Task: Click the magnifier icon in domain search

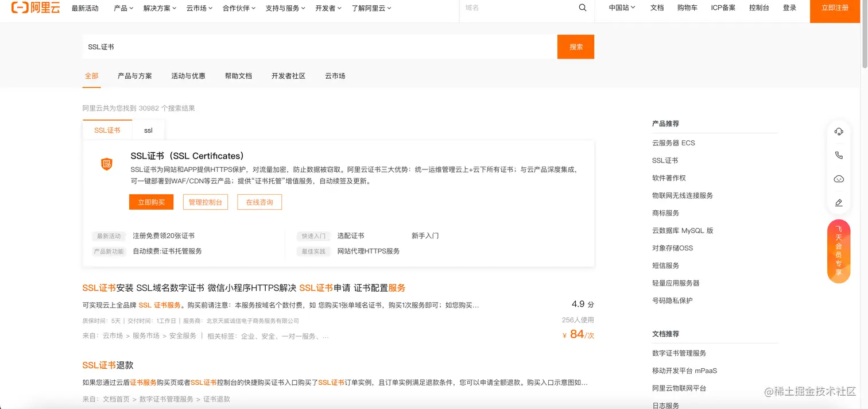Action: (583, 8)
